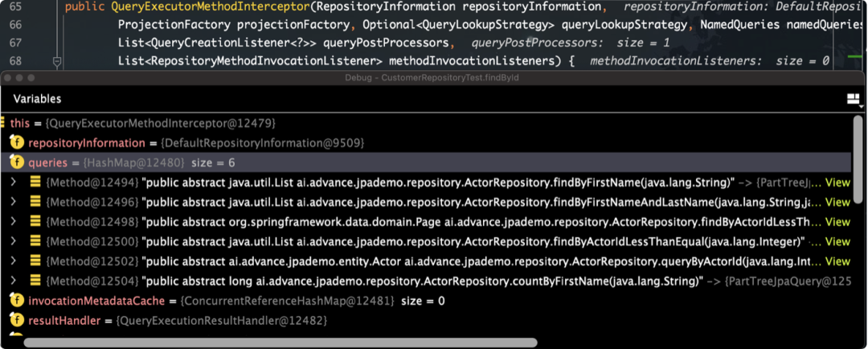Click the entry icon of Method@12496
This screenshot has width=868, height=349.
tap(35, 202)
